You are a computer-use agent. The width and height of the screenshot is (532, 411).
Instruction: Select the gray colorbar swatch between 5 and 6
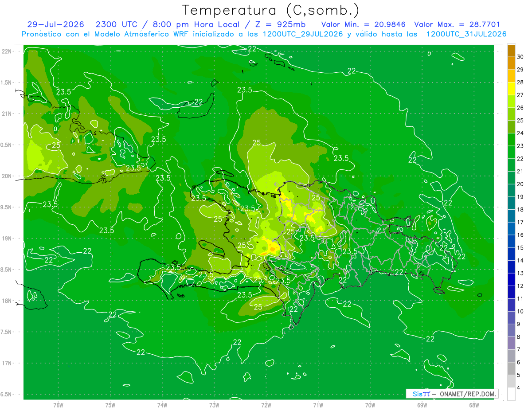pyautogui.click(x=511, y=368)
